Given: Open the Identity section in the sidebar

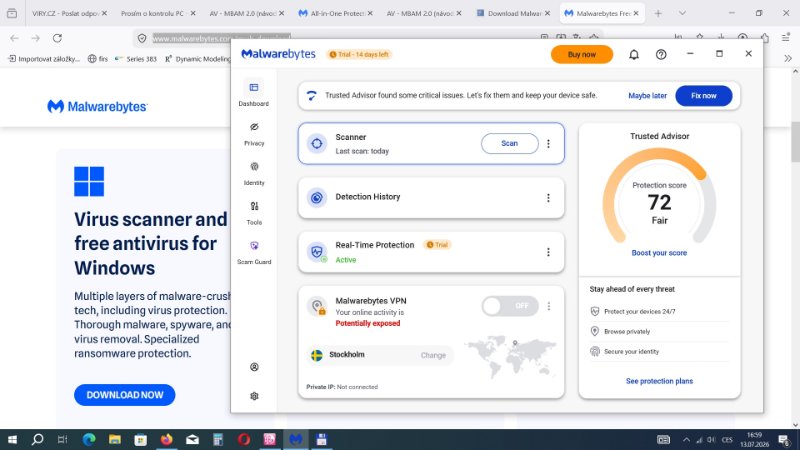Looking at the screenshot, I should click(x=254, y=173).
